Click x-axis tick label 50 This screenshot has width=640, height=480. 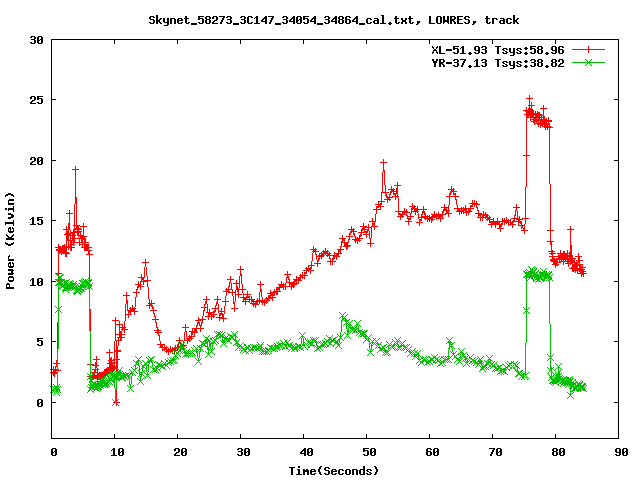tap(369, 452)
